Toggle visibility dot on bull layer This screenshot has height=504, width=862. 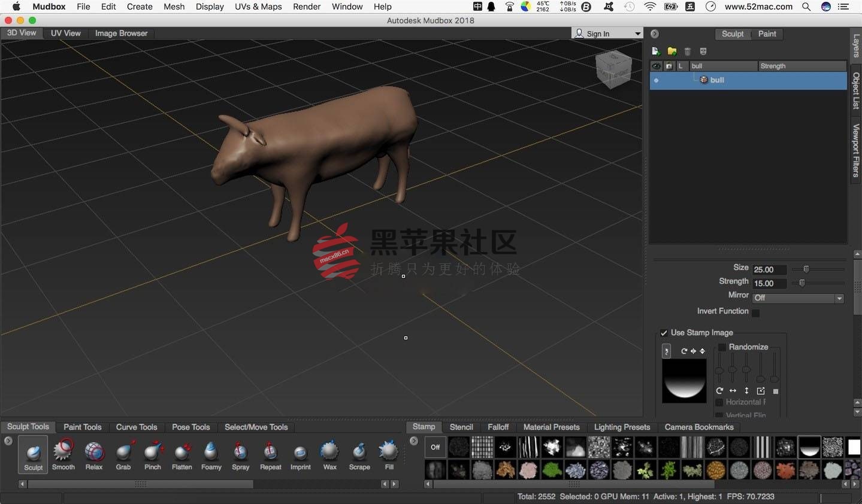[x=656, y=80]
